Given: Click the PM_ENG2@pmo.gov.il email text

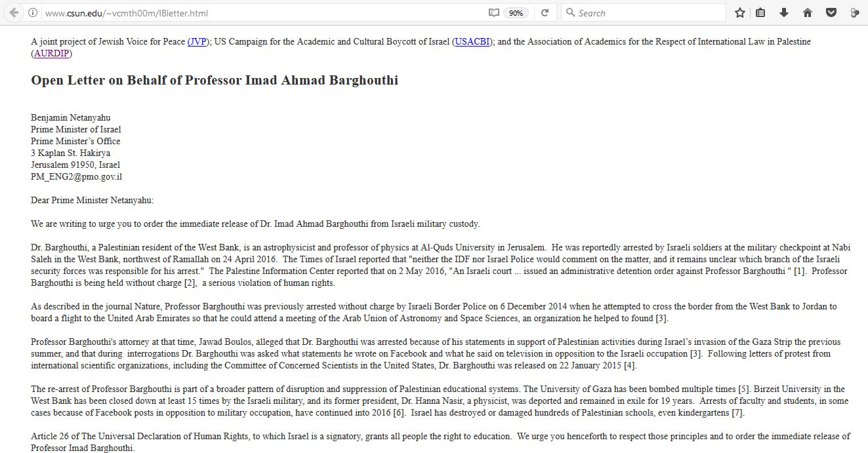Looking at the screenshot, I should click(x=77, y=176).
